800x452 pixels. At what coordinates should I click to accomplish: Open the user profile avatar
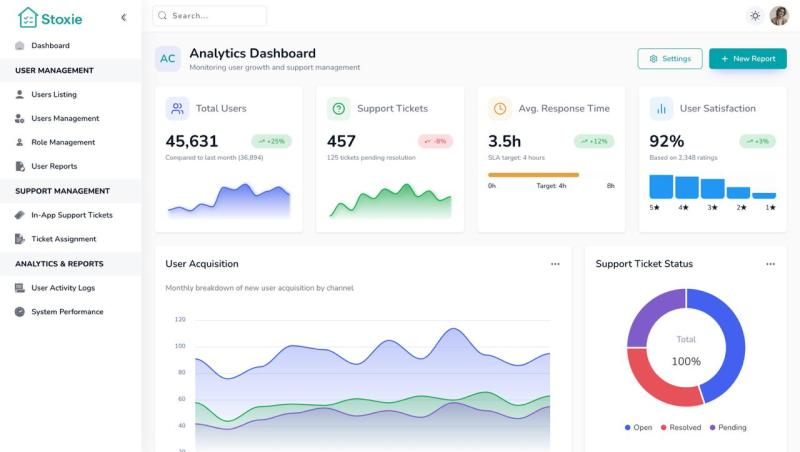point(779,16)
